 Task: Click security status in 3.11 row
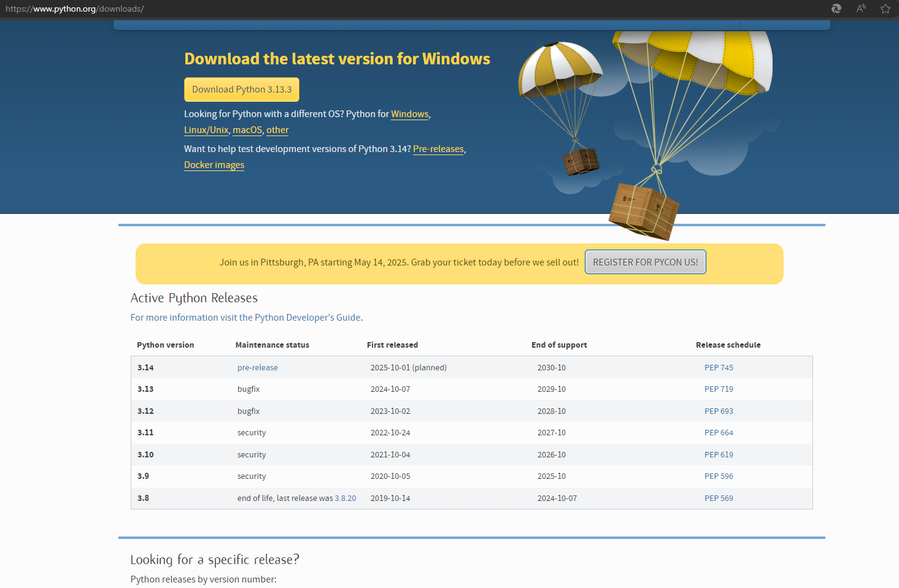tap(252, 433)
